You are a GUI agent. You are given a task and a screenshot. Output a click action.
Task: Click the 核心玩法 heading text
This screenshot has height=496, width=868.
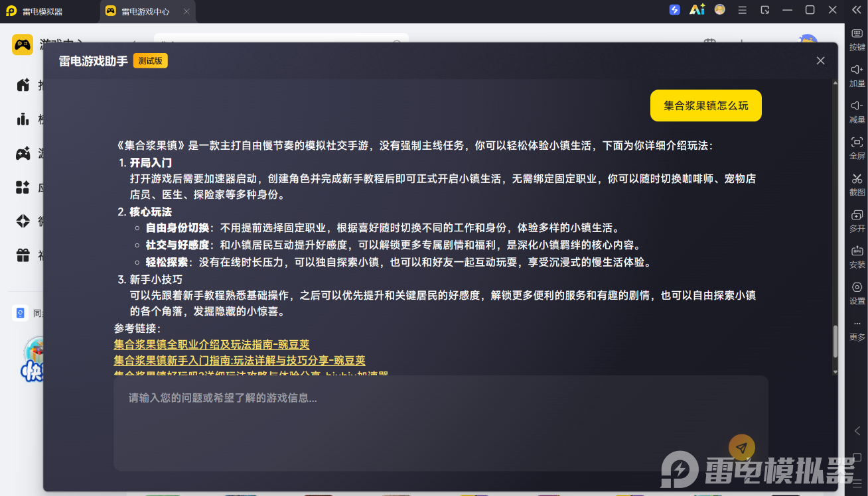(151, 212)
